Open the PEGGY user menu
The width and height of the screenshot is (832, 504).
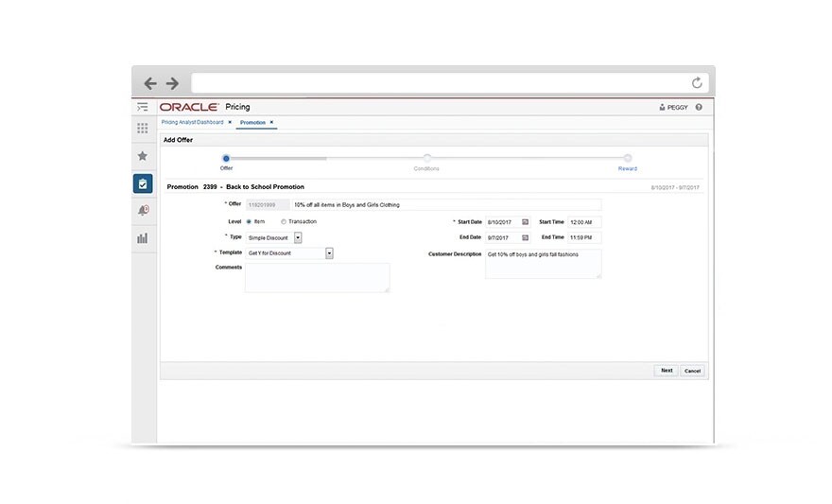pos(673,107)
